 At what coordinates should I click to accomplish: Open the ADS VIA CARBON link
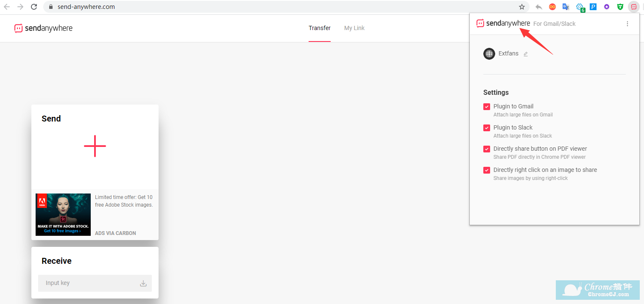point(115,233)
